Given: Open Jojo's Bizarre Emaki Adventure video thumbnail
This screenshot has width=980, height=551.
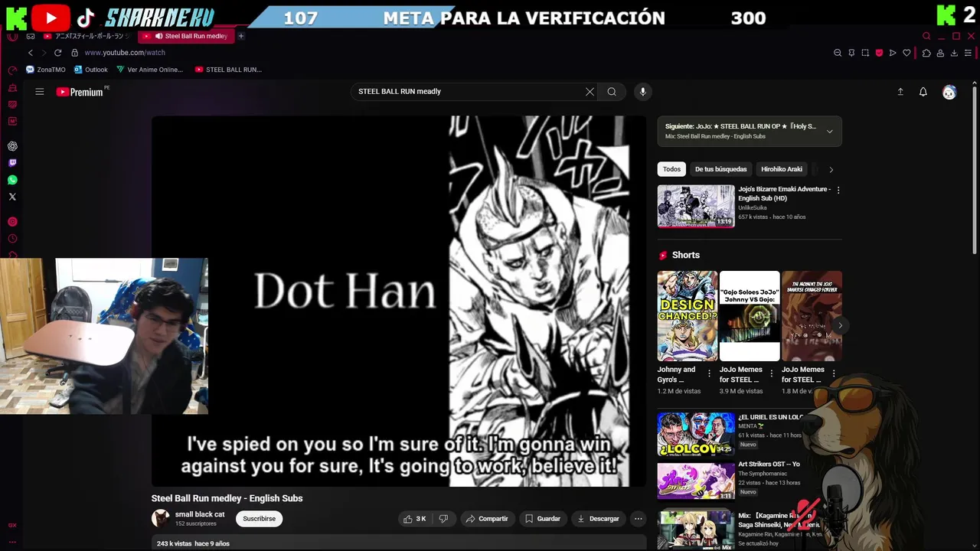Looking at the screenshot, I should [696, 206].
